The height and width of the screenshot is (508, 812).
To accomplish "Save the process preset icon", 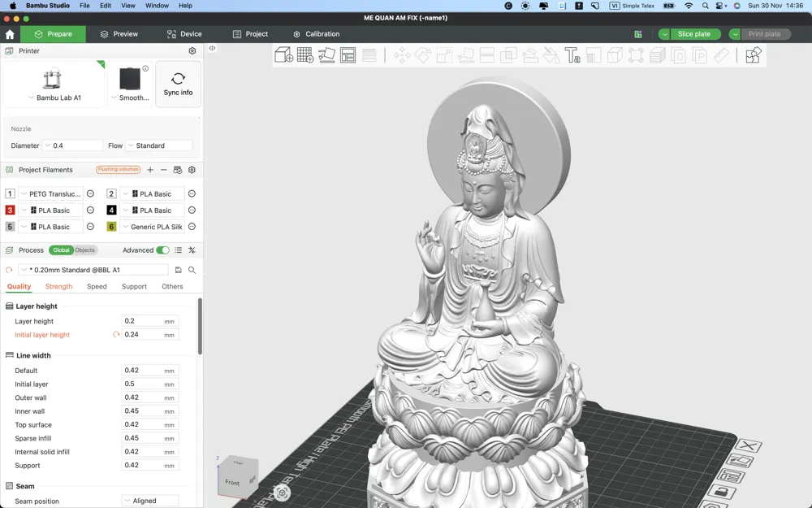I will click(x=178, y=270).
